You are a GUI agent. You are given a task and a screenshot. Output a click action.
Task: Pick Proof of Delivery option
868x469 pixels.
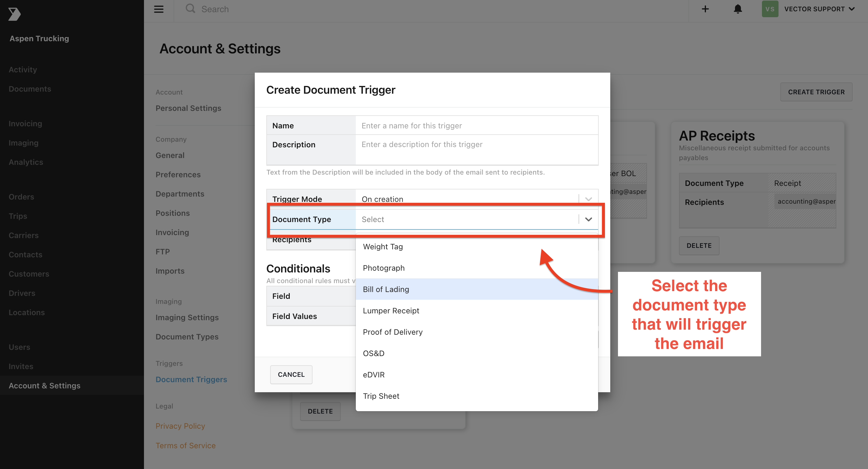476,332
